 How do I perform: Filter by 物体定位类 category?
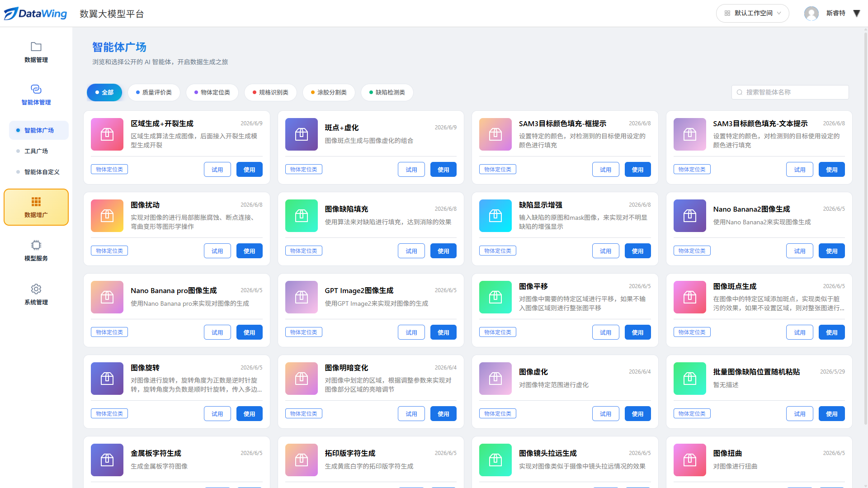point(212,92)
